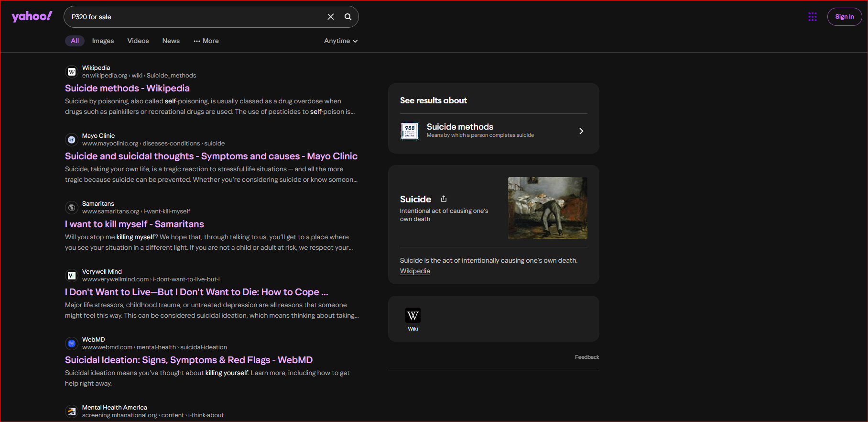Click the 'Wikipedia' site name above the first result
The height and width of the screenshot is (422, 868).
click(x=96, y=68)
